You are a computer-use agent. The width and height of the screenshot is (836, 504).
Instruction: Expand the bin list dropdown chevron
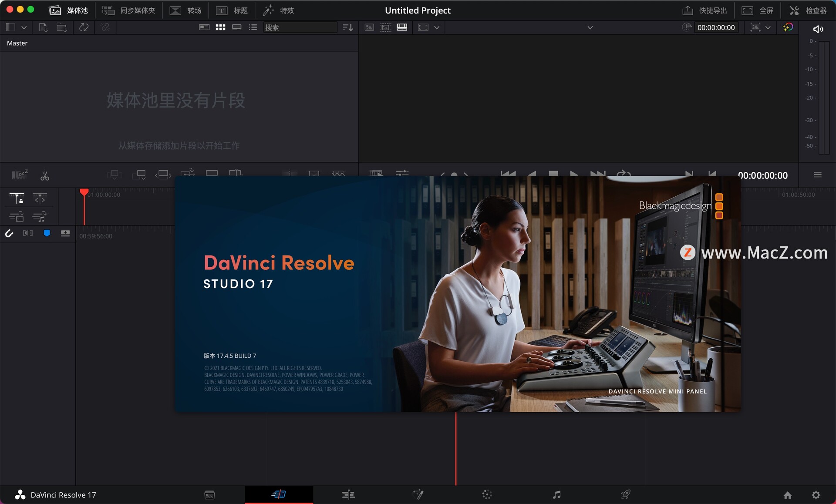click(24, 27)
